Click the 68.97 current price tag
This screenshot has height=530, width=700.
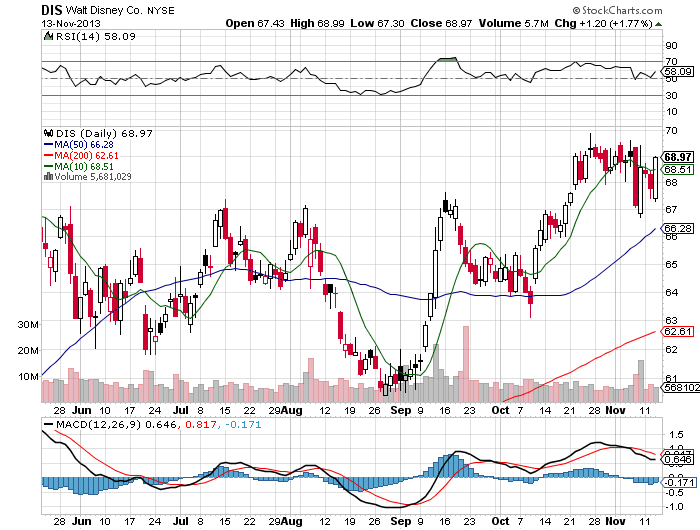677,157
